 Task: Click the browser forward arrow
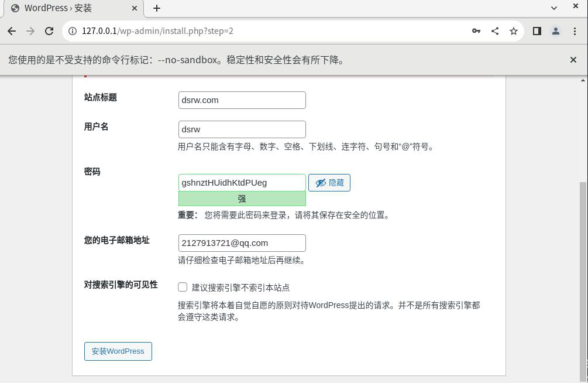coord(30,31)
